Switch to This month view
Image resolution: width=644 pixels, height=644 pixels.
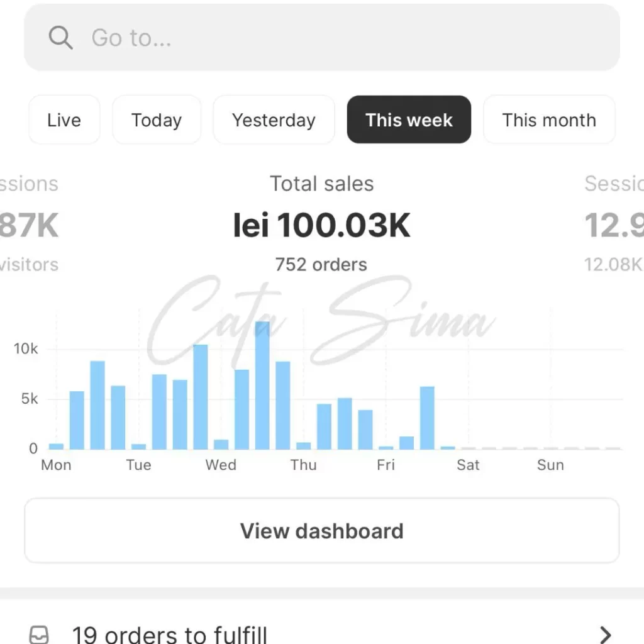(x=548, y=120)
